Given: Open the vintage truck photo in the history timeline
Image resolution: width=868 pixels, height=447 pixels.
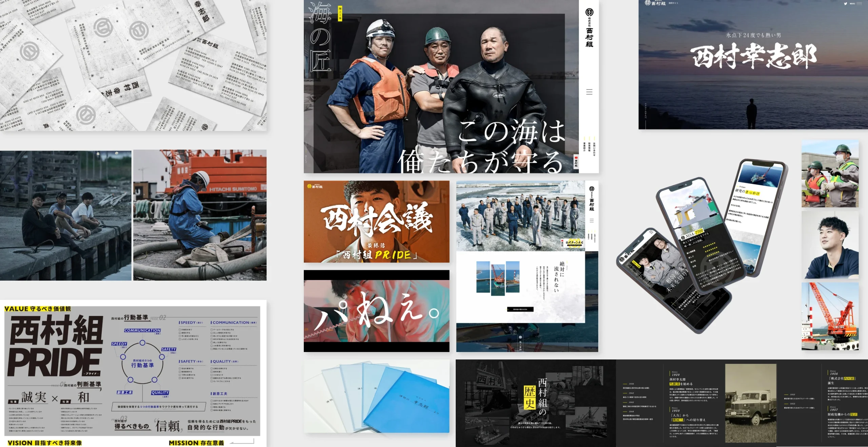Looking at the screenshot, I should [x=751, y=403].
